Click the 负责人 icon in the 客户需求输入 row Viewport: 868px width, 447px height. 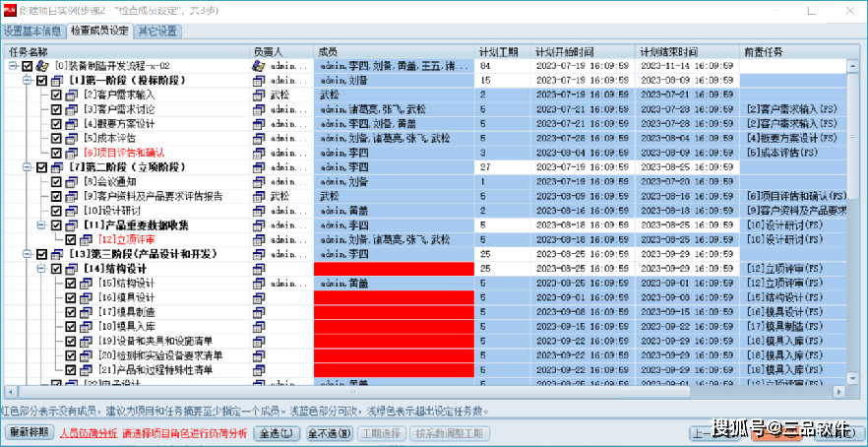pos(259,96)
